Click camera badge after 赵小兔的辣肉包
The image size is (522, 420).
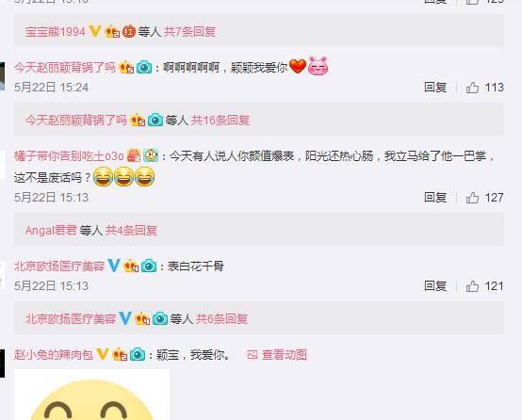tap(138, 354)
